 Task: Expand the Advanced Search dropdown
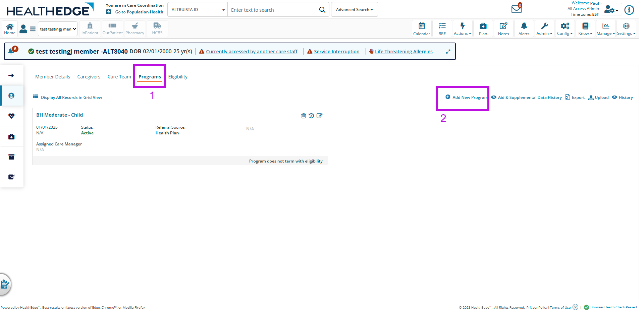pos(354,10)
